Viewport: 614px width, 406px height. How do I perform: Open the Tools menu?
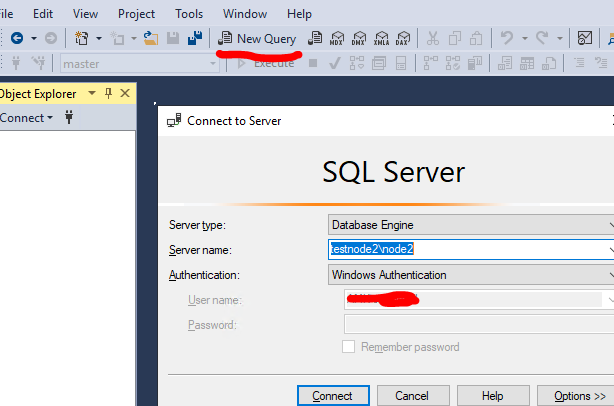coord(189,14)
